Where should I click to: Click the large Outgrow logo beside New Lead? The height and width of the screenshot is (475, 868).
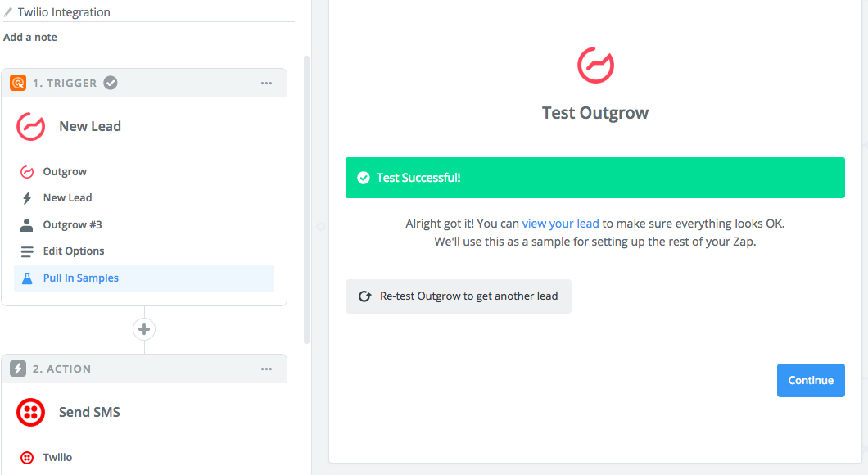(x=31, y=126)
